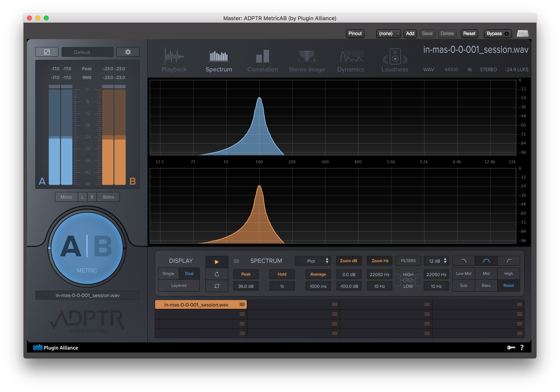This screenshot has width=560, height=392.
Task: Toggle the Hold option
Action: click(282, 274)
